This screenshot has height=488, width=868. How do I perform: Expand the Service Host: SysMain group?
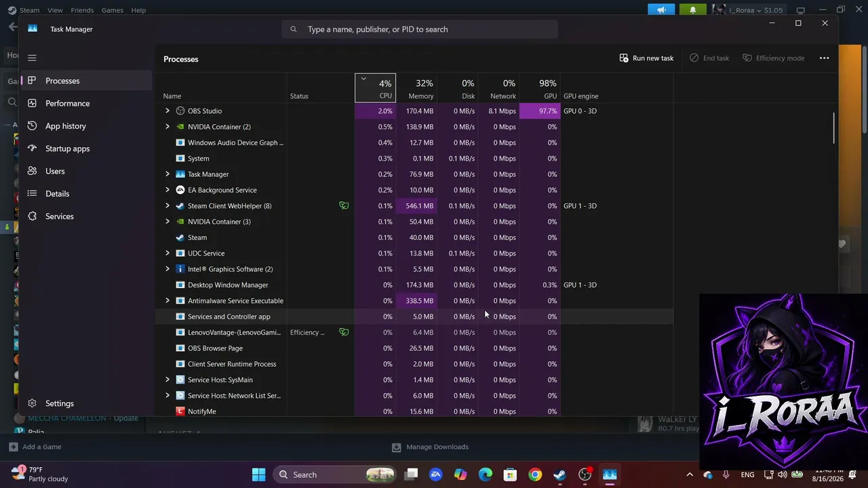coord(167,380)
